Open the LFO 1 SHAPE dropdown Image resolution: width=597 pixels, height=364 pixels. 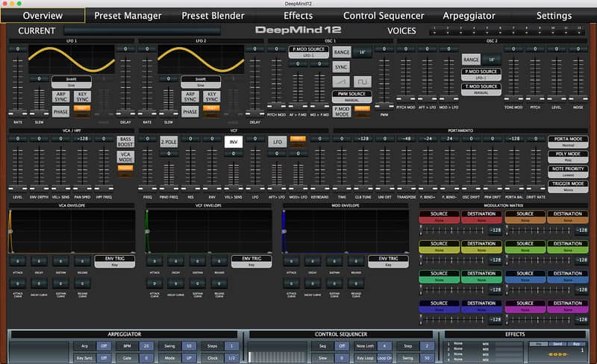point(72,82)
